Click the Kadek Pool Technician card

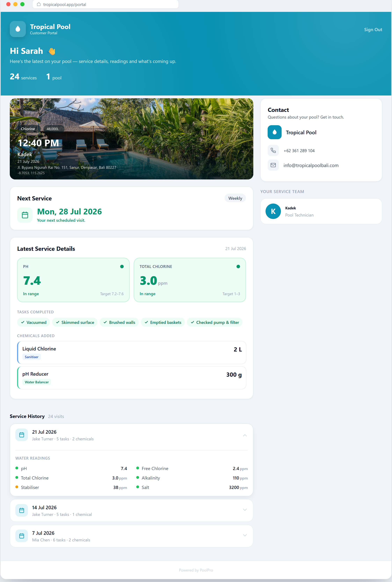321,211
